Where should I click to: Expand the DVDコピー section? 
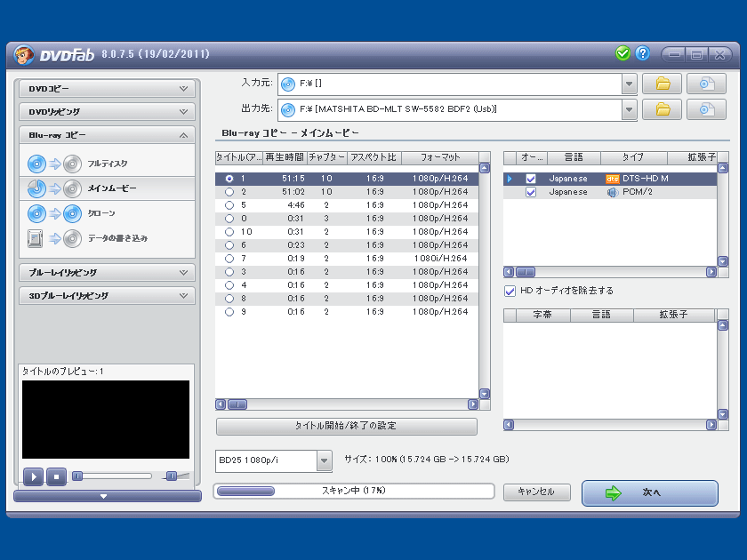108,89
